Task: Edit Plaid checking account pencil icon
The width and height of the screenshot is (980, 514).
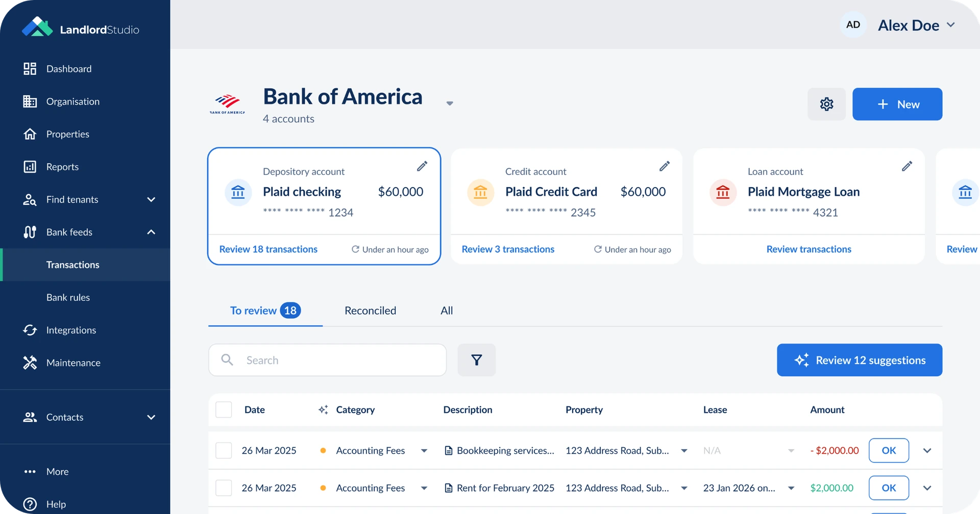Action: click(422, 166)
